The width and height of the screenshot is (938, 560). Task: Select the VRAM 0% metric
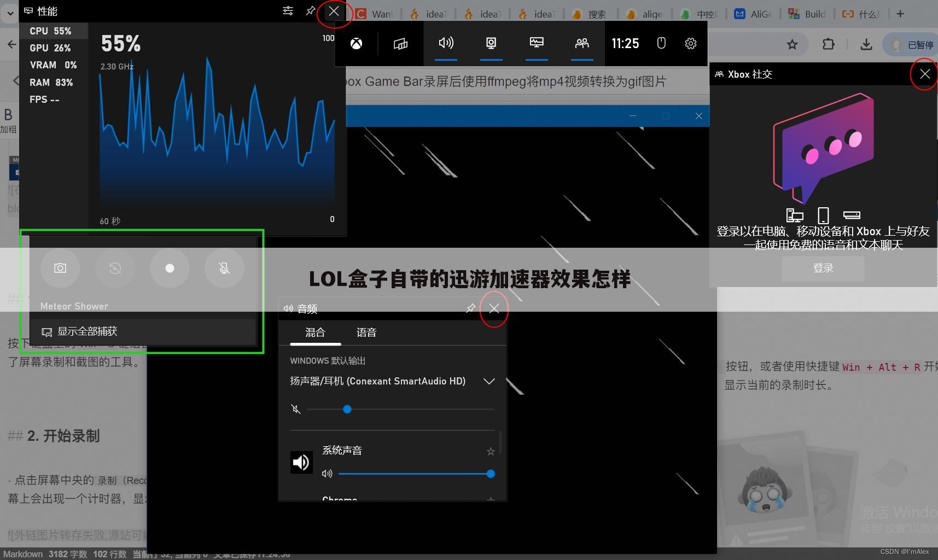[54, 65]
